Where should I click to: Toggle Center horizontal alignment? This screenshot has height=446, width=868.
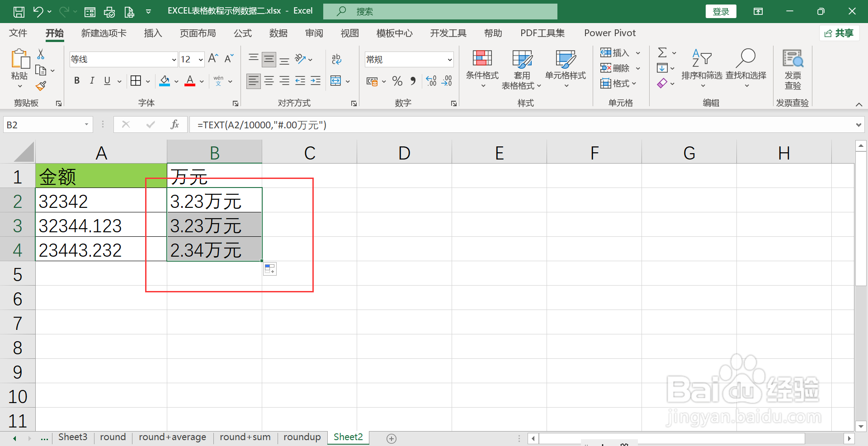pos(269,81)
